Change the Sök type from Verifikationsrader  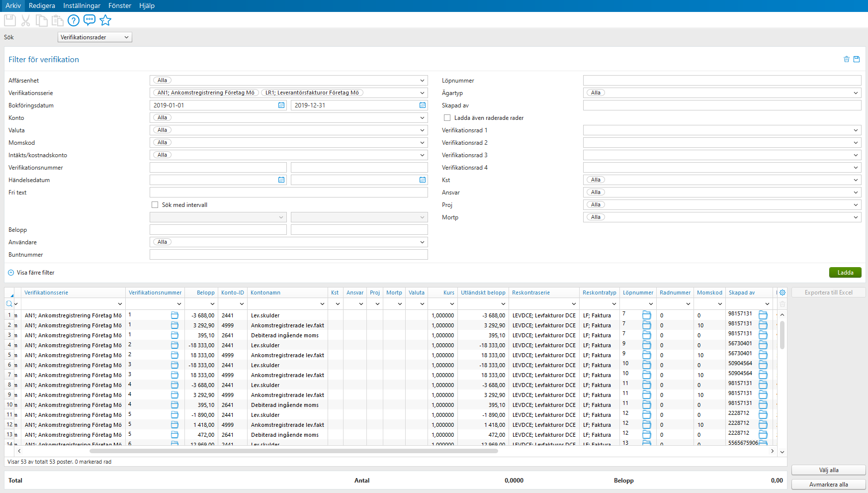coord(94,37)
